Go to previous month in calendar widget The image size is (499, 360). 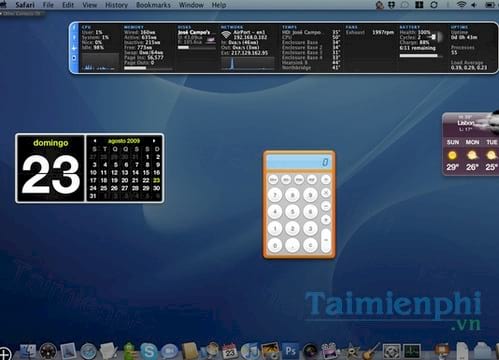(x=95, y=141)
